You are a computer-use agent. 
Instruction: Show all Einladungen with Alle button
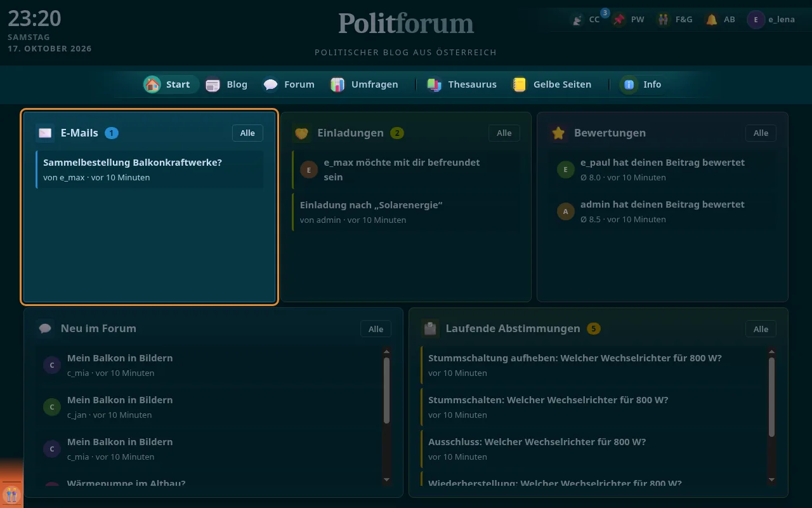pyautogui.click(x=504, y=133)
